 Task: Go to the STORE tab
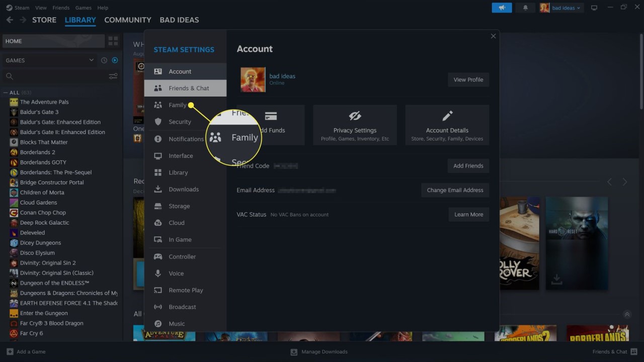click(x=44, y=20)
